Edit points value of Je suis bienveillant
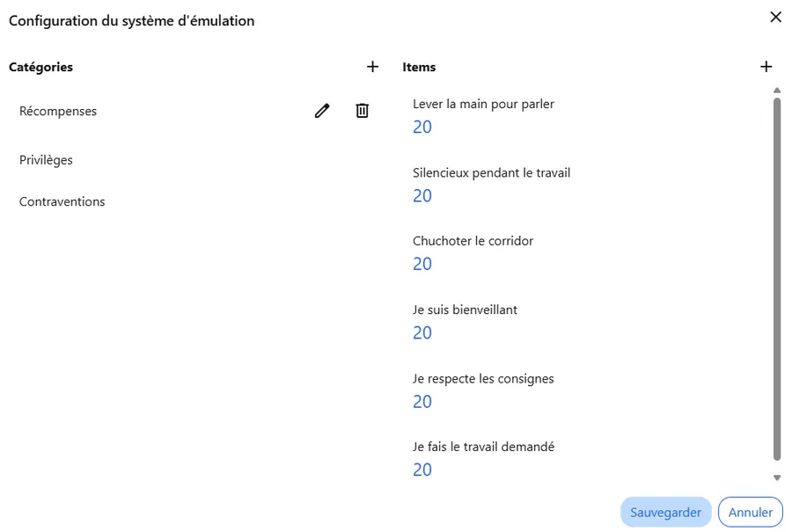The width and height of the screenshot is (792, 532). pyautogui.click(x=422, y=333)
